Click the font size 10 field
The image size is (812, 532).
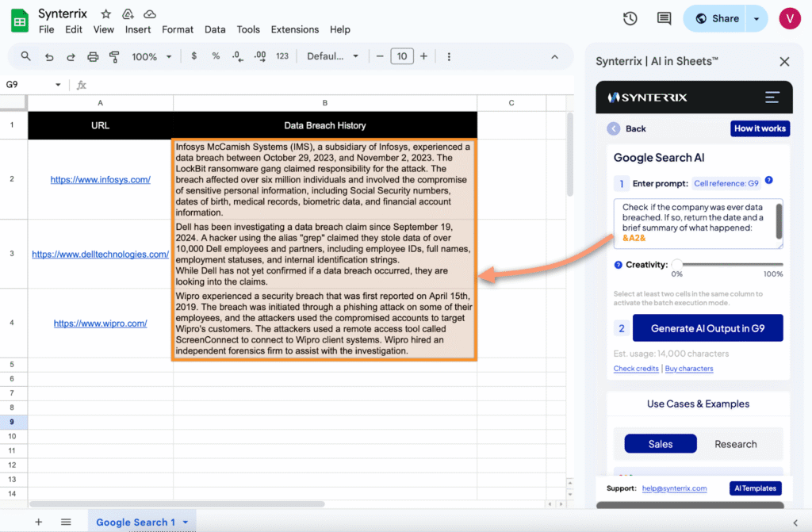(402, 56)
